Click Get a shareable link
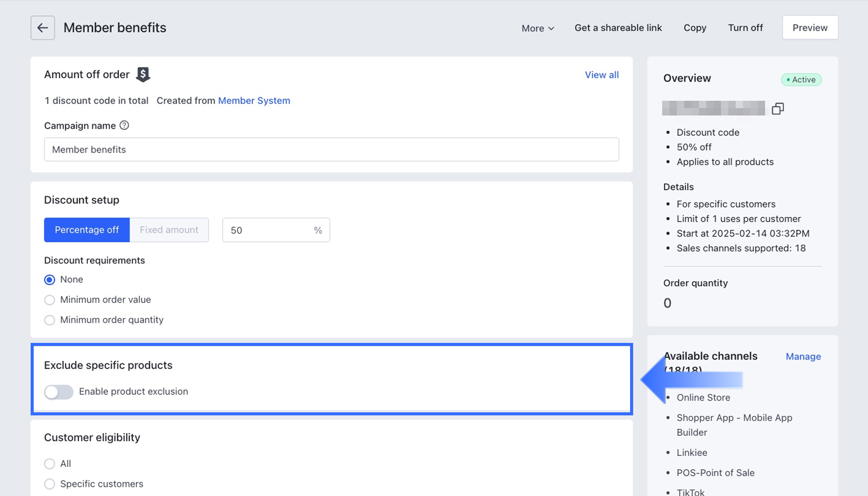The height and width of the screenshot is (496, 868). (x=618, y=28)
